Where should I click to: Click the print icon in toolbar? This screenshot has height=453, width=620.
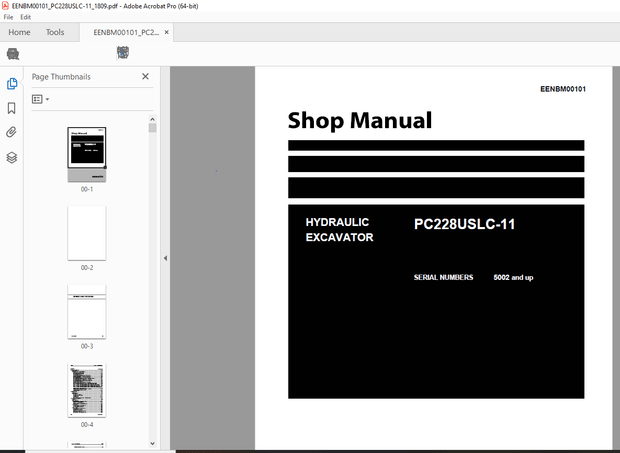13,54
